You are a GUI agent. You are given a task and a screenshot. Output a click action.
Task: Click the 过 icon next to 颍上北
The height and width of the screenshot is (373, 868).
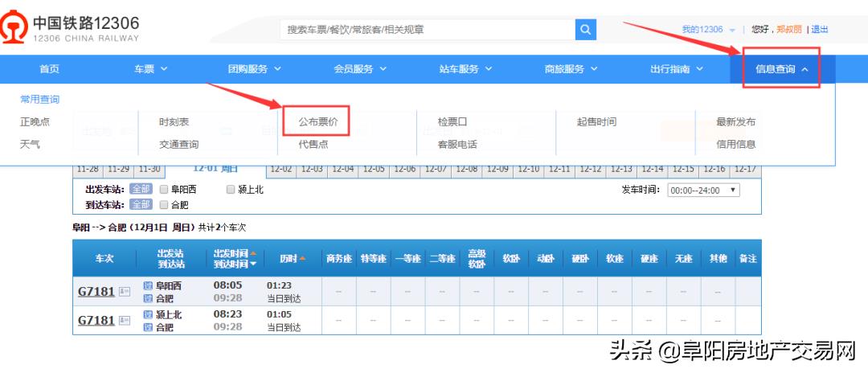point(148,315)
